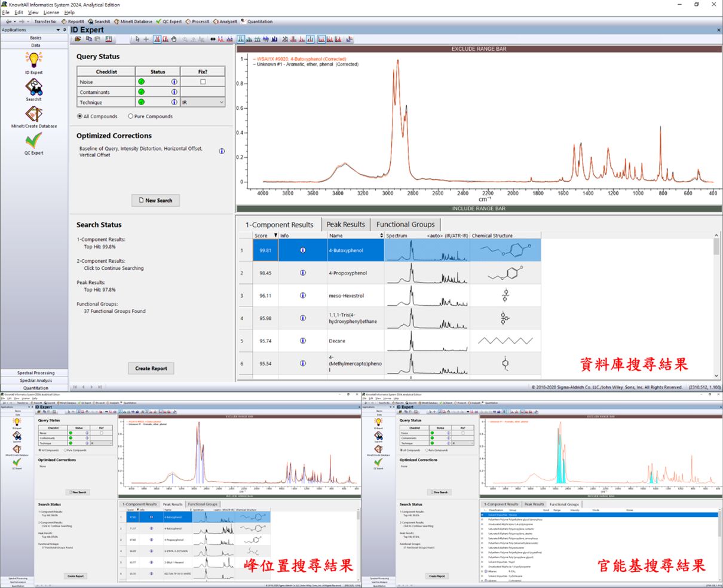Select the Pure Compounds radio button

130,117
